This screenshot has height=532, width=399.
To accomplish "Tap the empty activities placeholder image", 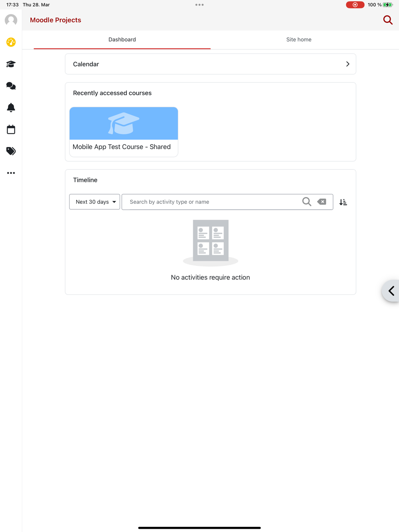I will point(211,242).
